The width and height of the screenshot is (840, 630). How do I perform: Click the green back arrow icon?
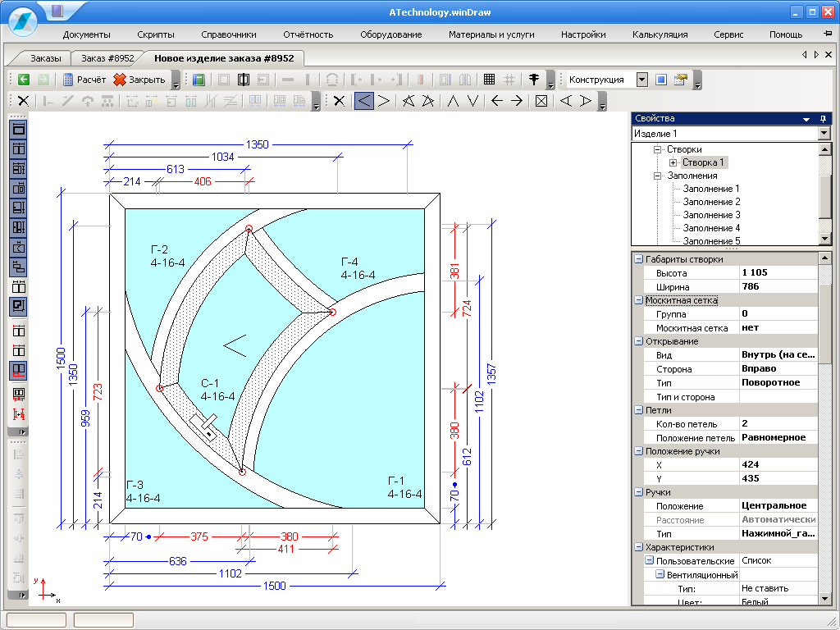pyautogui.click(x=24, y=80)
